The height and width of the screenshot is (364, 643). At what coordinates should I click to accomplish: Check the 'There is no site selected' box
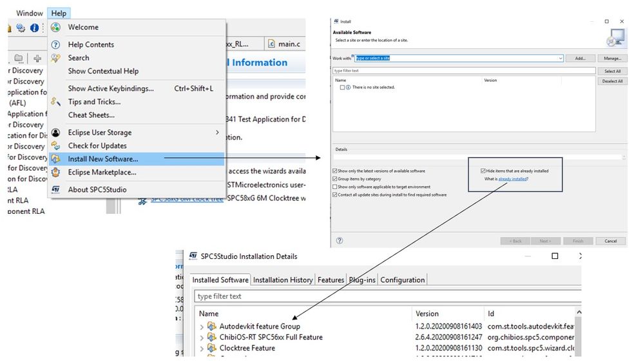pos(342,88)
